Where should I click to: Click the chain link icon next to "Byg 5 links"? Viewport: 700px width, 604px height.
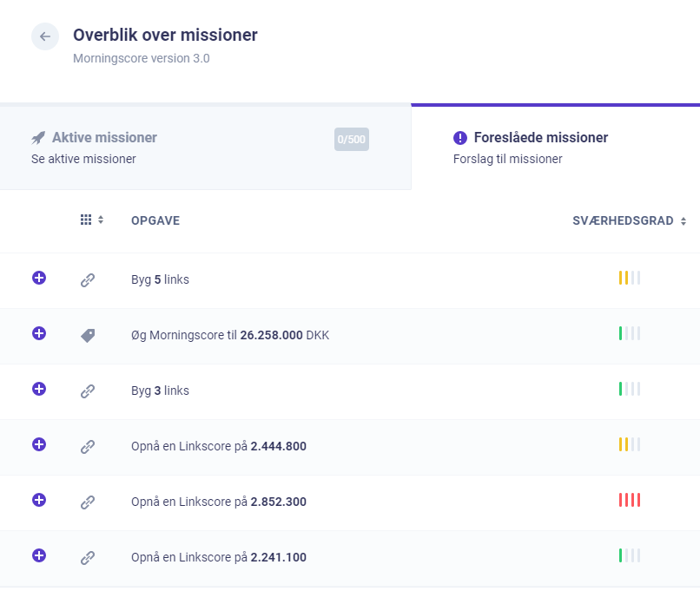tap(88, 279)
